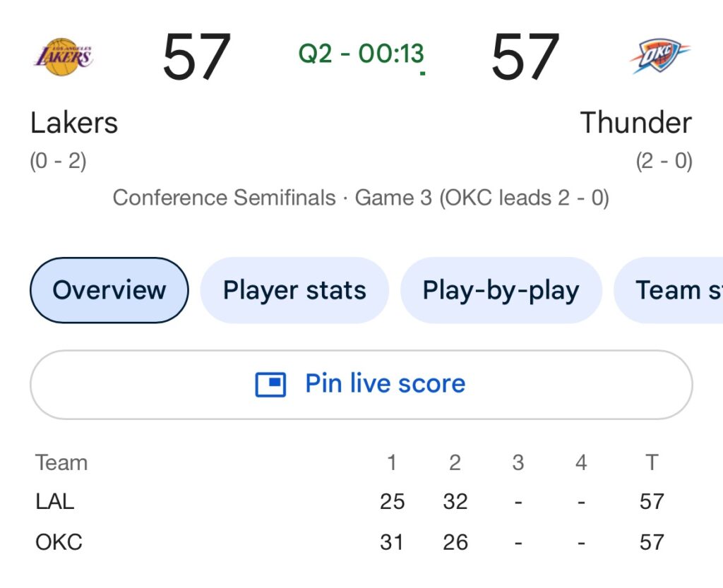The image size is (723, 588).
Task: Select the LAL row in the scoring table
Action: tap(349, 501)
